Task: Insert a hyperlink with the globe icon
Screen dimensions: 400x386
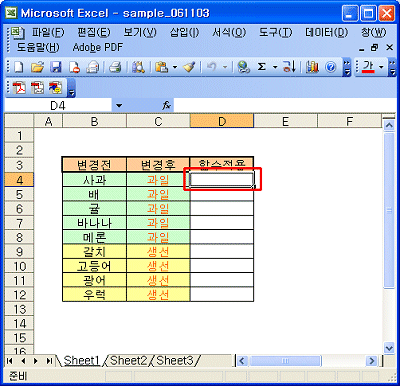Action: click(x=244, y=67)
